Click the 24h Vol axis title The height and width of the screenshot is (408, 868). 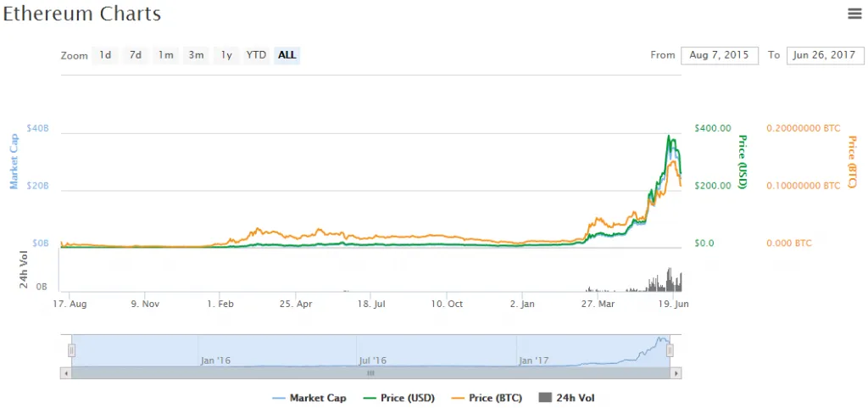pos(25,268)
